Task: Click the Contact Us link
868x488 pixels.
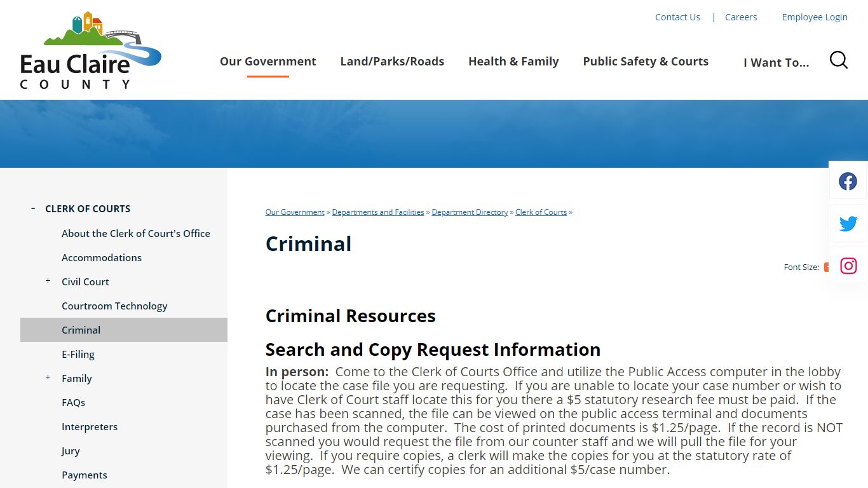Action: [x=677, y=17]
